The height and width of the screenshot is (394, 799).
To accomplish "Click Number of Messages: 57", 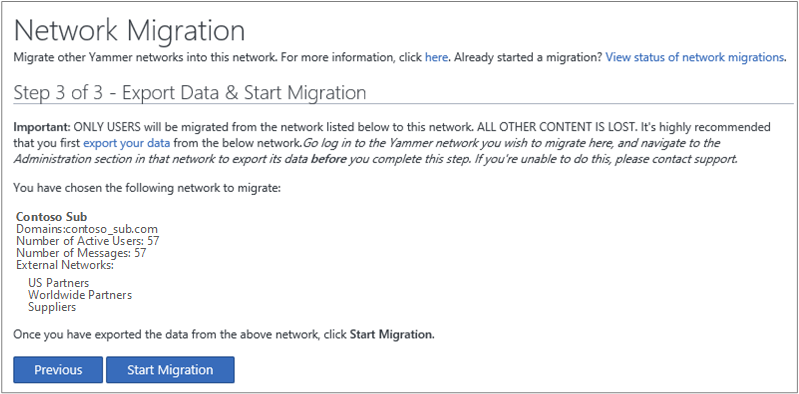I will [81, 253].
